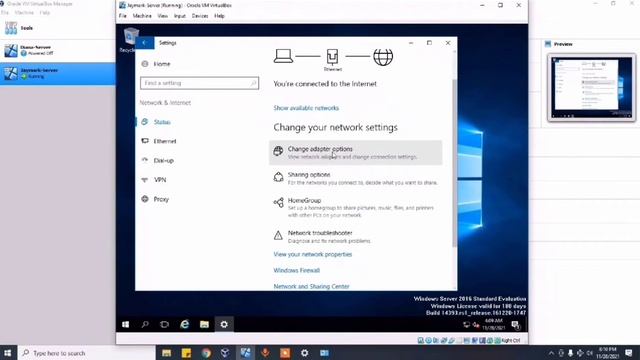Open the Windows Firewall link

tap(297, 271)
